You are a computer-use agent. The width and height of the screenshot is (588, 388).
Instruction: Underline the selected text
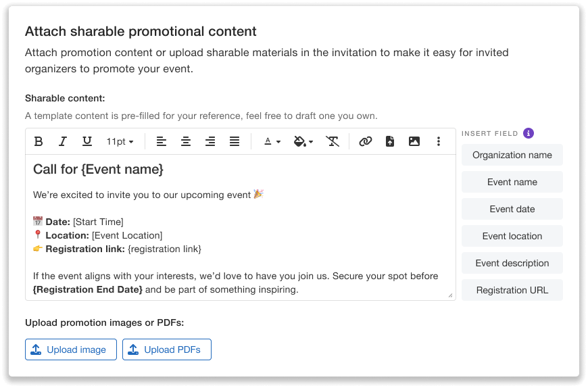point(87,141)
